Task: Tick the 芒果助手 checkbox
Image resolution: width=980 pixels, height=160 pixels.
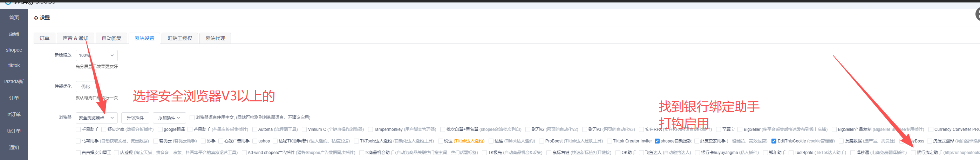Action: click(190, 129)
